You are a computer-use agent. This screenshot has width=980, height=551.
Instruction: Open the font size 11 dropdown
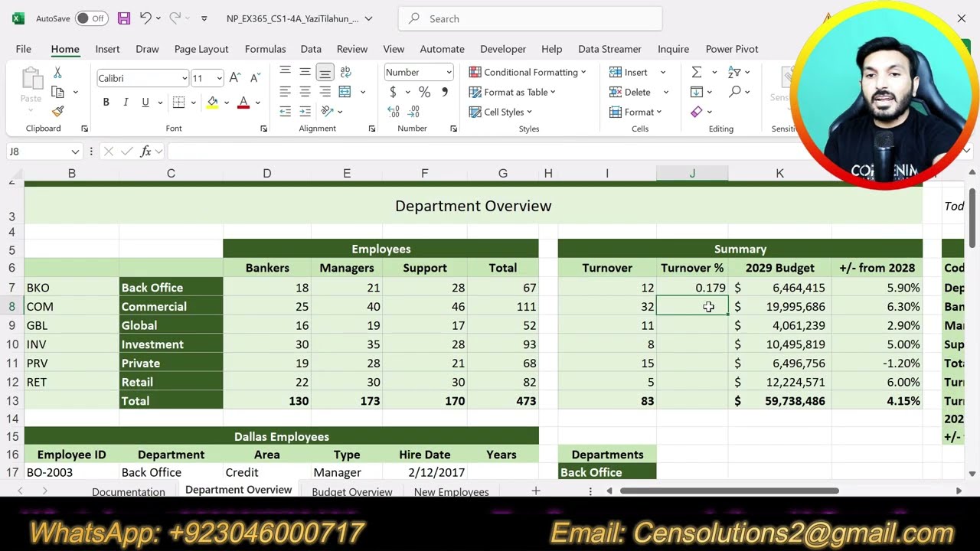click(219, 78)
